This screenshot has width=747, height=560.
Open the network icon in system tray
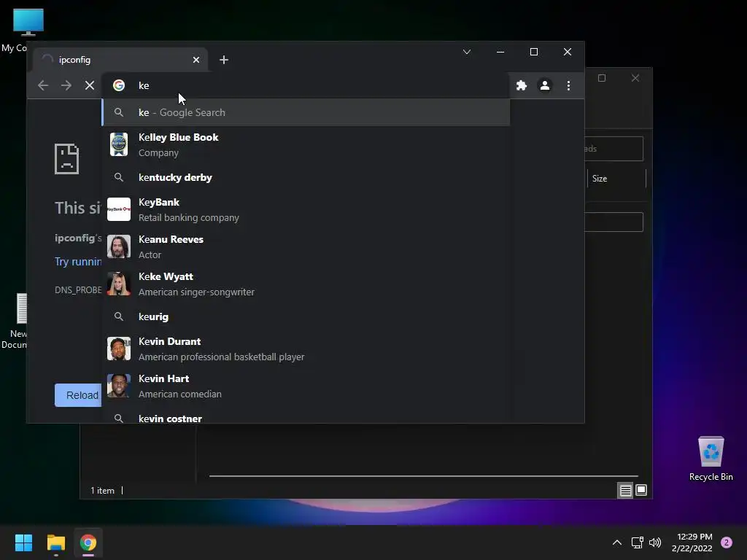coord(637,542)
